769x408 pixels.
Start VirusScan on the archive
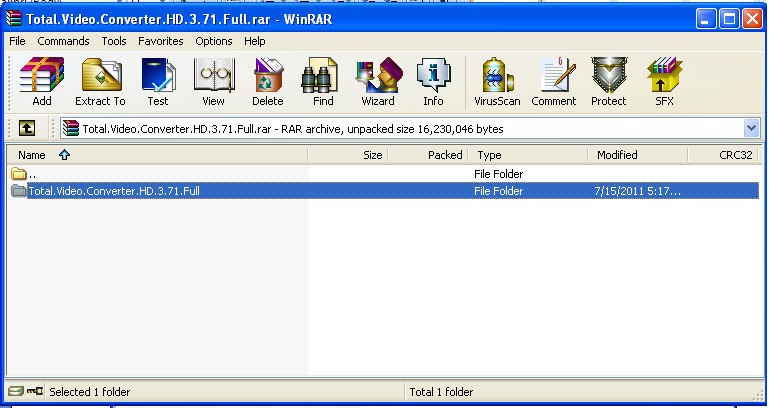pos(497,81)
